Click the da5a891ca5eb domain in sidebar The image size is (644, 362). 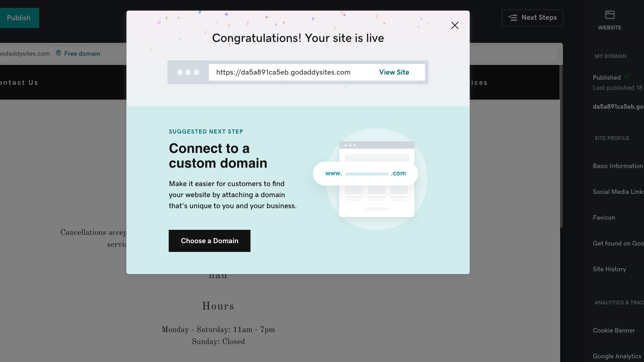[618, 106]
